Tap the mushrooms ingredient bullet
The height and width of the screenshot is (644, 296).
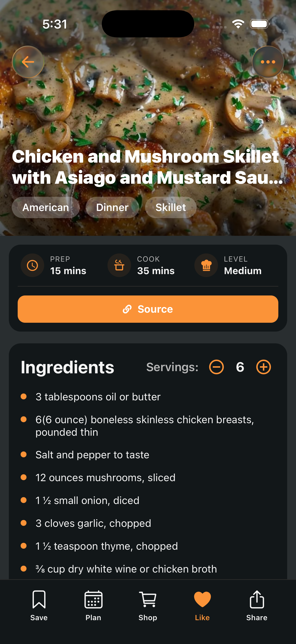click(x=24, y=477)
